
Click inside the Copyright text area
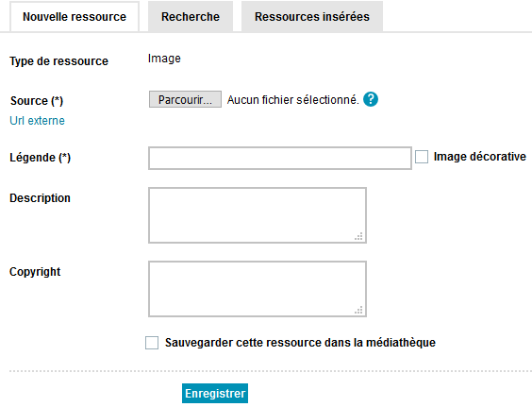coord(258,289)
